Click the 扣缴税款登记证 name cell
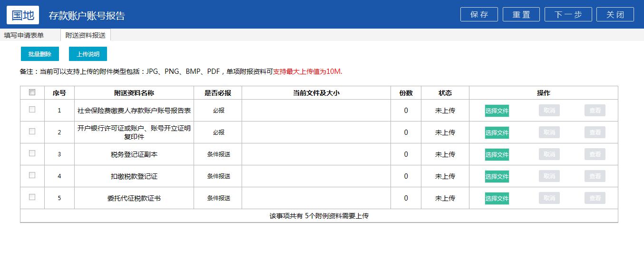The width and height of the screenshot is (644, 253). [134, 176]
